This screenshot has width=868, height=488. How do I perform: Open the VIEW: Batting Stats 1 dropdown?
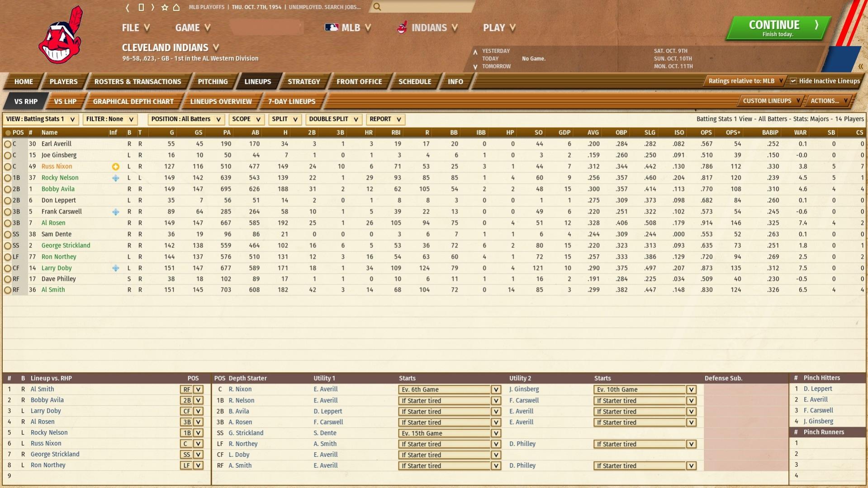tap(41, 119)
